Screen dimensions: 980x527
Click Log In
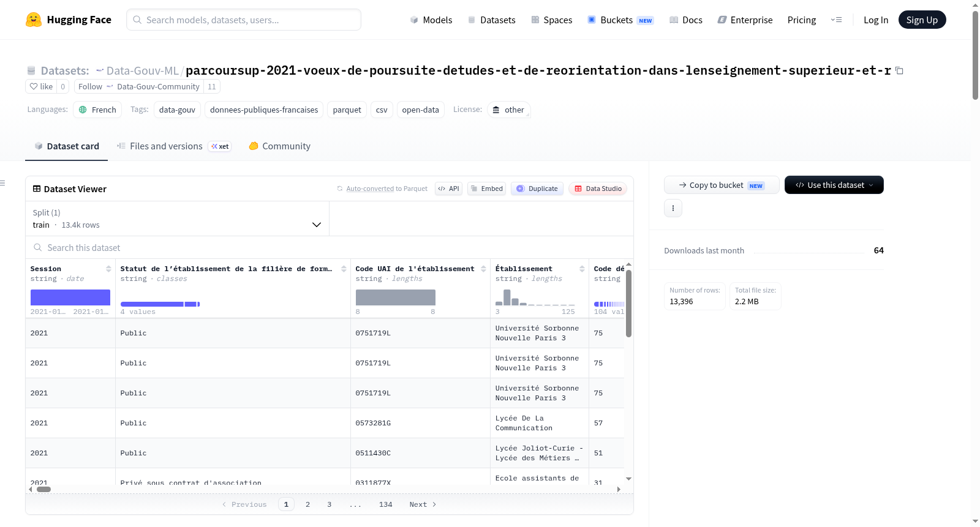876,20
